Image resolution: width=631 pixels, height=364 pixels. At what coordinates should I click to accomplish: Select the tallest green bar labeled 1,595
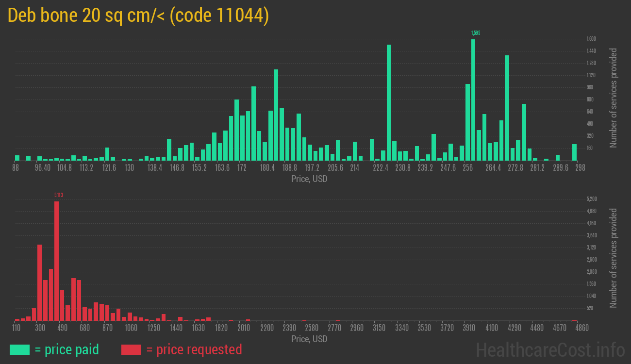point(473,99)
